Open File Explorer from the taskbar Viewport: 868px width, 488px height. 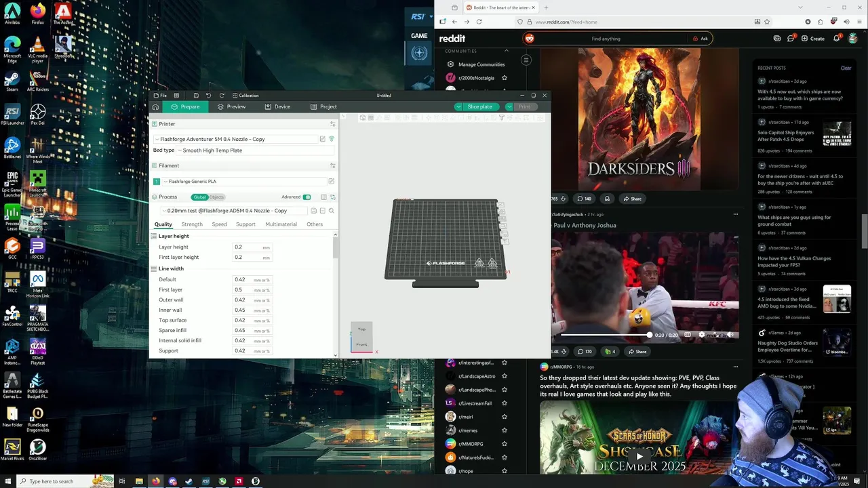point(139,481)
